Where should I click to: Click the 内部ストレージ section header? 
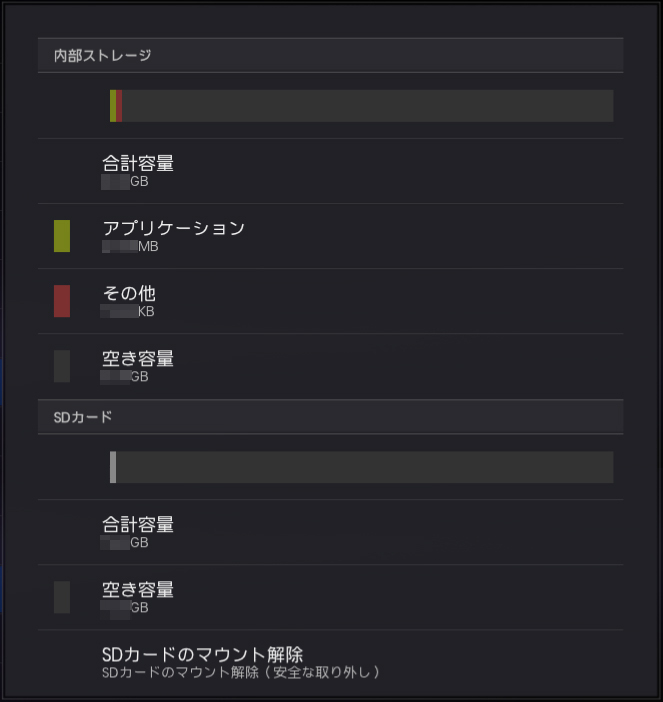[330, 55]
